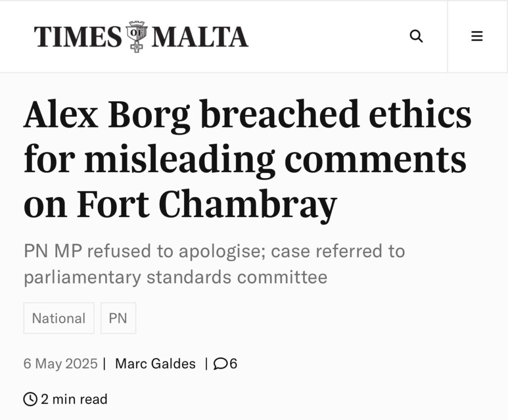This screenshot has height=420, width=508.
Task: Click the 6 May 2025 publication date
Action: (61, 364)
